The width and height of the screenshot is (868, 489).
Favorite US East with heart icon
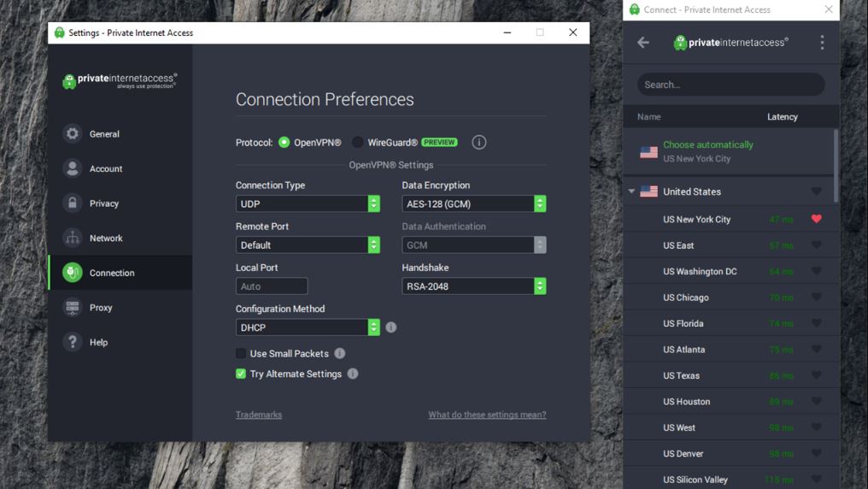(x=817, y=244)
